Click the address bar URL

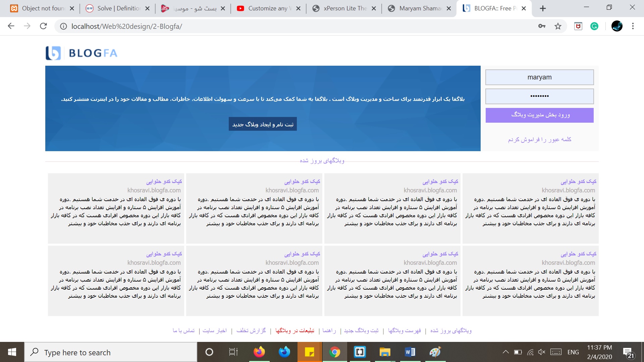[x=127, y=26]
